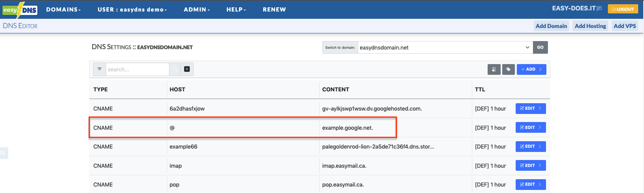This screenshot has width=644, height=193.
Task: Expand the DOMAINS menu
Action: click(63, 10)
